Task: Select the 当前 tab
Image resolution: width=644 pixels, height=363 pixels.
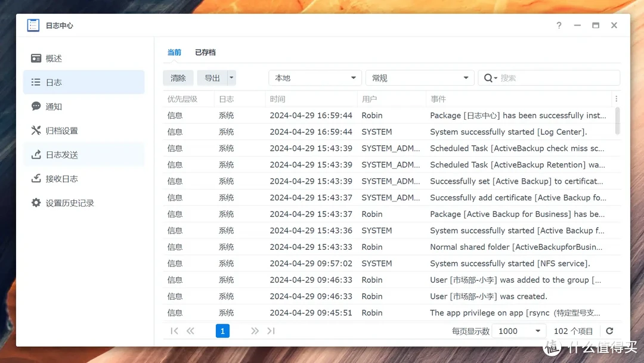Action: click(174, 52)
